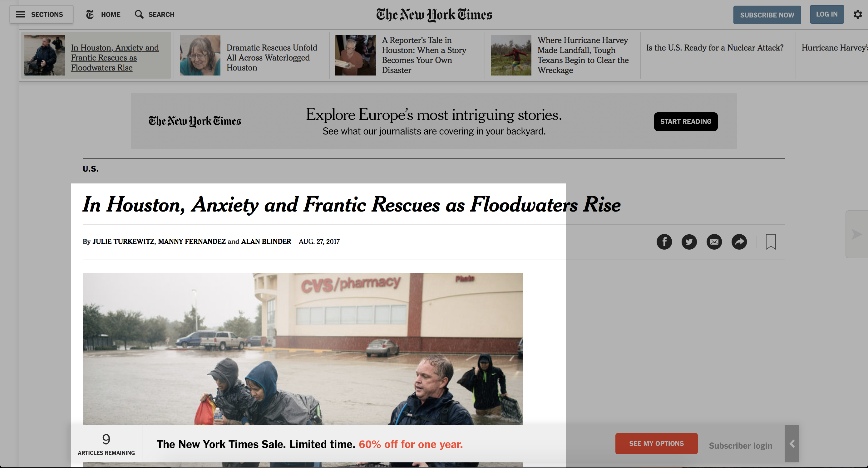This screenshot has width=868, height=468.
Task: Click Subscribe Now button
Action: [x=767, y=15]
